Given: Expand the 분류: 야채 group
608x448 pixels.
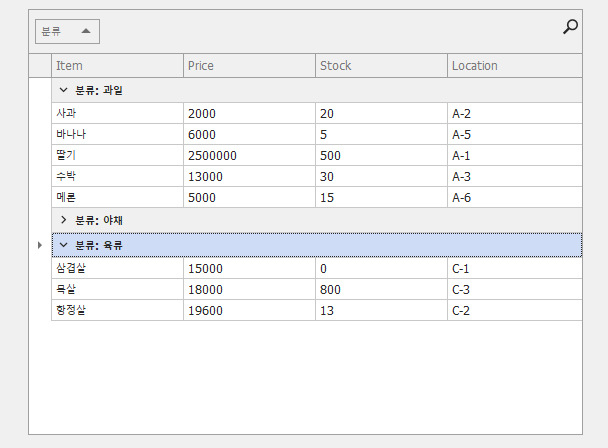Looking at the screenshot, I should (x=64, y=220).
